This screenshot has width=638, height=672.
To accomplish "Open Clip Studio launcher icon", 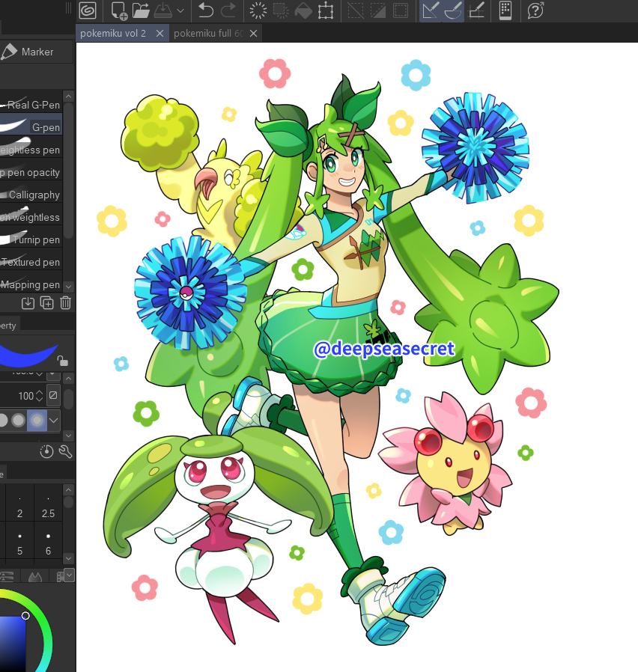I will tap(88, 10).
